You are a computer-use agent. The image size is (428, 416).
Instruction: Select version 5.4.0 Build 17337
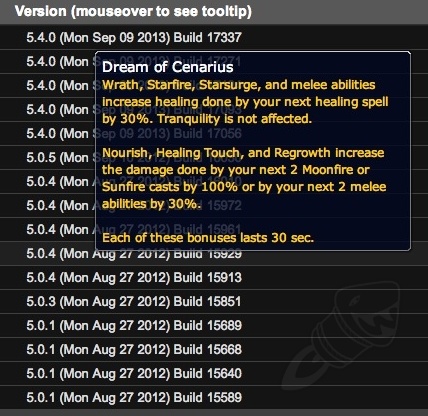tap(214, 37)
